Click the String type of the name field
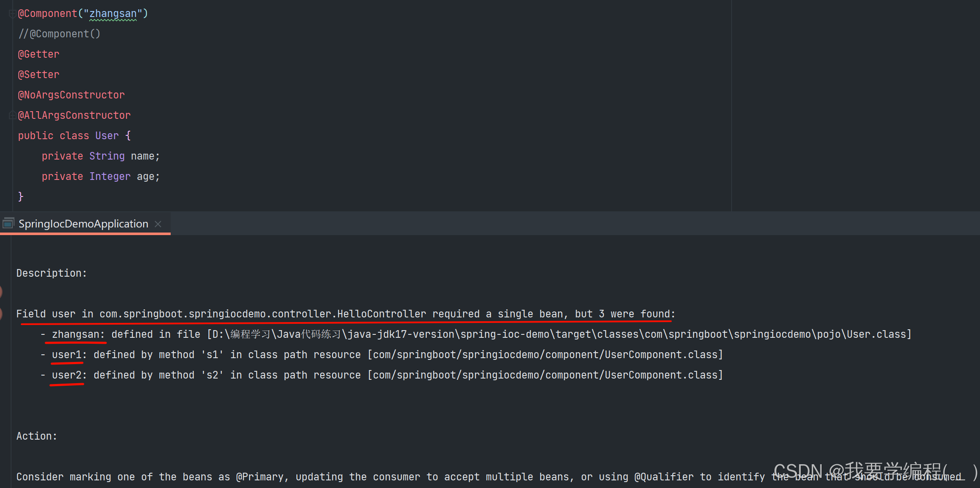 (x=107, y=156)
